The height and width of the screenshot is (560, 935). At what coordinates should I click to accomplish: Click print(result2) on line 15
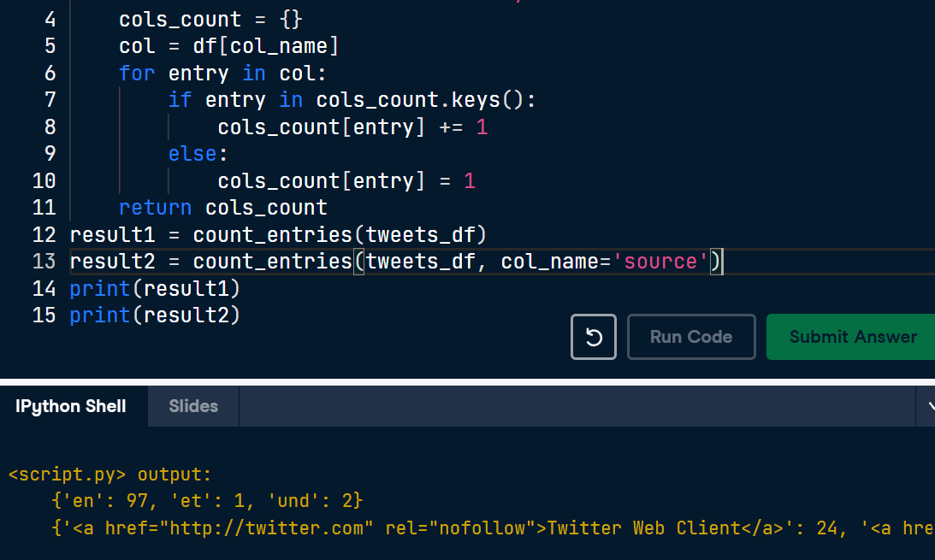155,315
